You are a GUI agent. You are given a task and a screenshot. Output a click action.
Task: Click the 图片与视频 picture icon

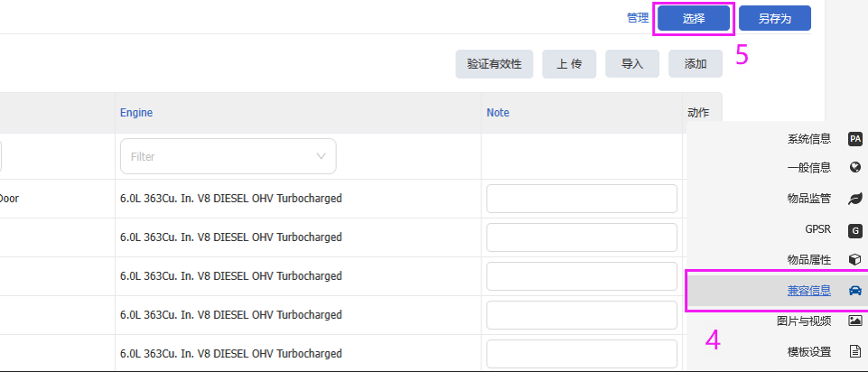tap(855, 320)
